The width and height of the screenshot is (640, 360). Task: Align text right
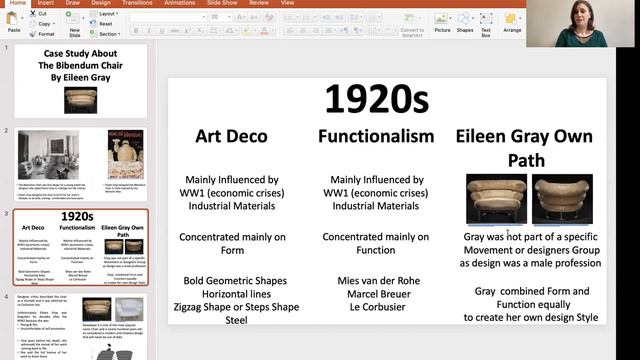pyautogui.click(x=316, y=31)
